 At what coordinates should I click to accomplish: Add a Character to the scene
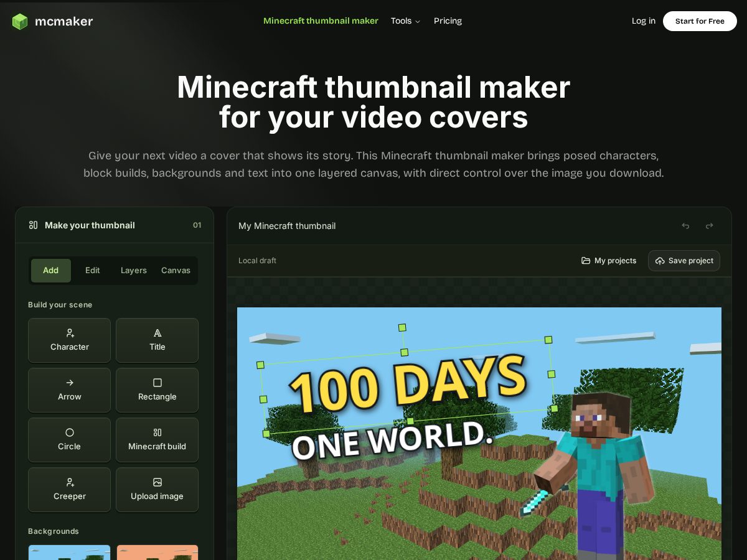tap(69, 340)
